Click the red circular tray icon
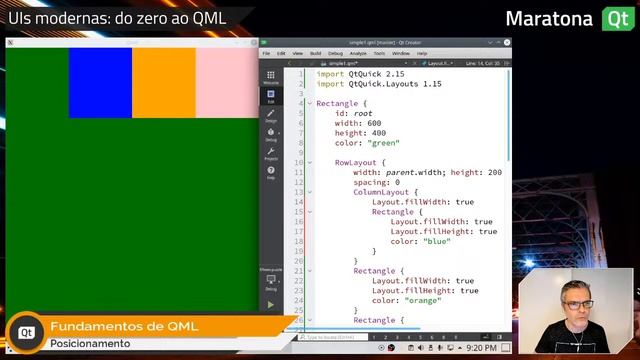This screenshot has width=640, height=360. pos(391,348)
